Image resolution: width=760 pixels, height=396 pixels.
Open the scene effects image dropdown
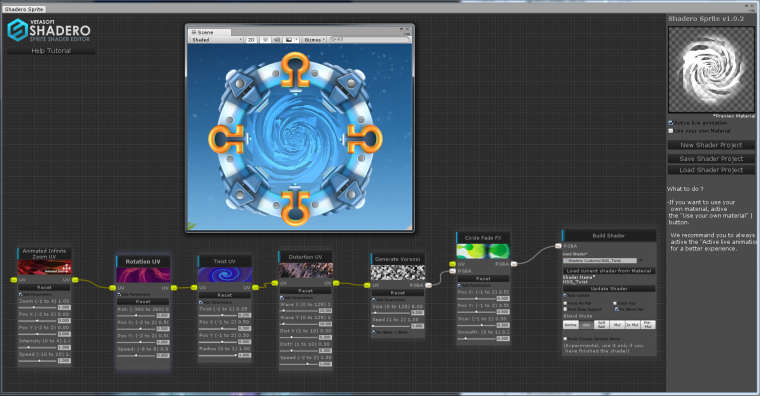coord(291,40)
